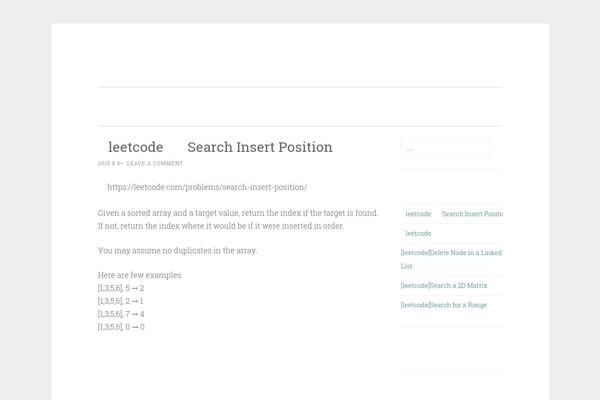Open the post date link beside LEAVE A COMMENT
This screenshot has height=400, width=600.
click(x=110, y=163)
